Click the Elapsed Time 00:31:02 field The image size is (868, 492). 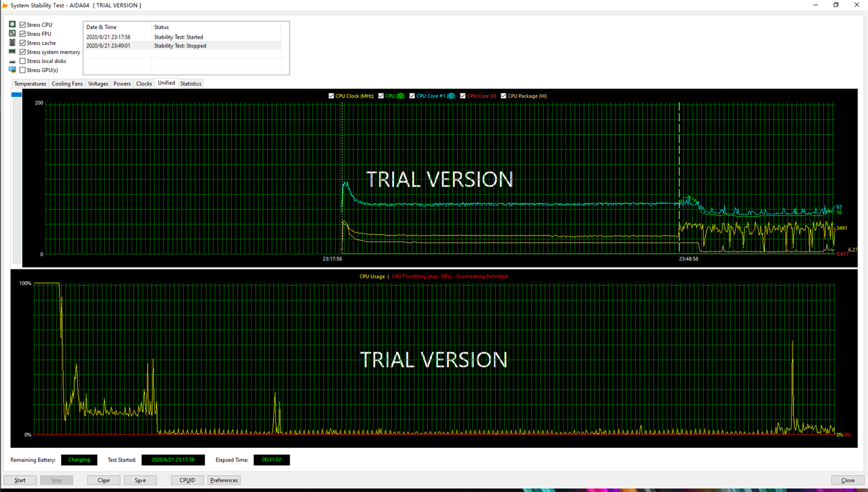pyautogui.click(x=272, y=459)
